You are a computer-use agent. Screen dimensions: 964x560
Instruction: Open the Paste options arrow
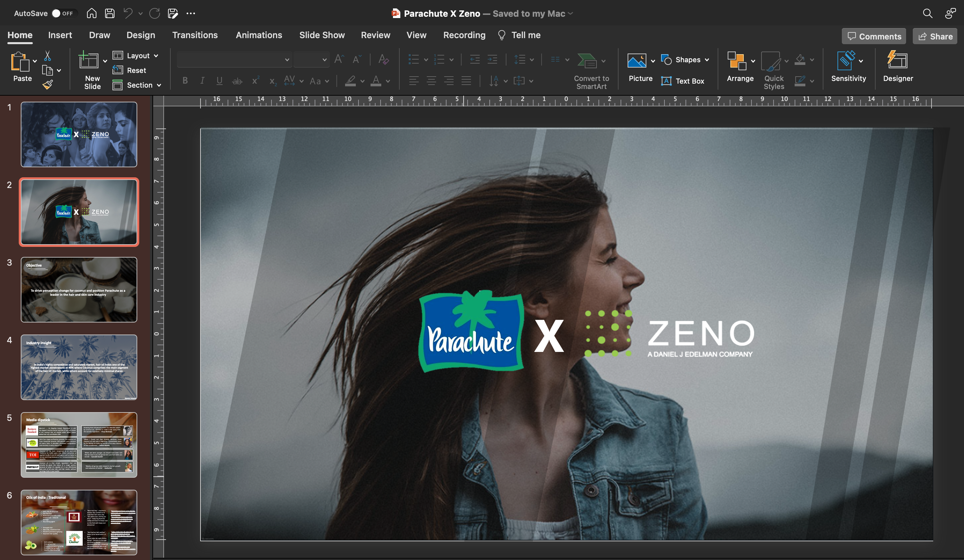[x=35, y=61]
